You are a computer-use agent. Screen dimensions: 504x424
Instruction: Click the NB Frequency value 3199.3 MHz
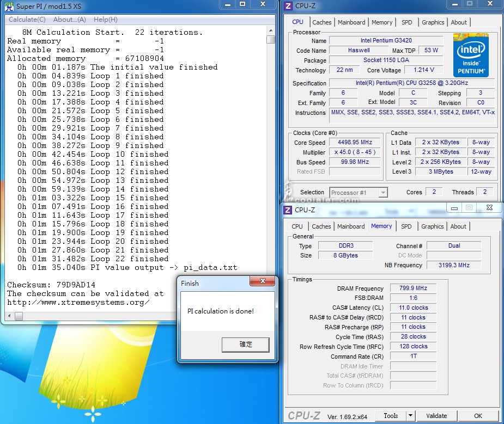point(454,265)
